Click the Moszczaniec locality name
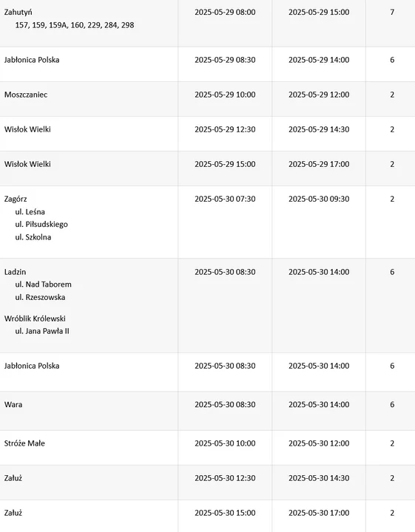This screenshot has width=415, height=532. click(26, 95)
